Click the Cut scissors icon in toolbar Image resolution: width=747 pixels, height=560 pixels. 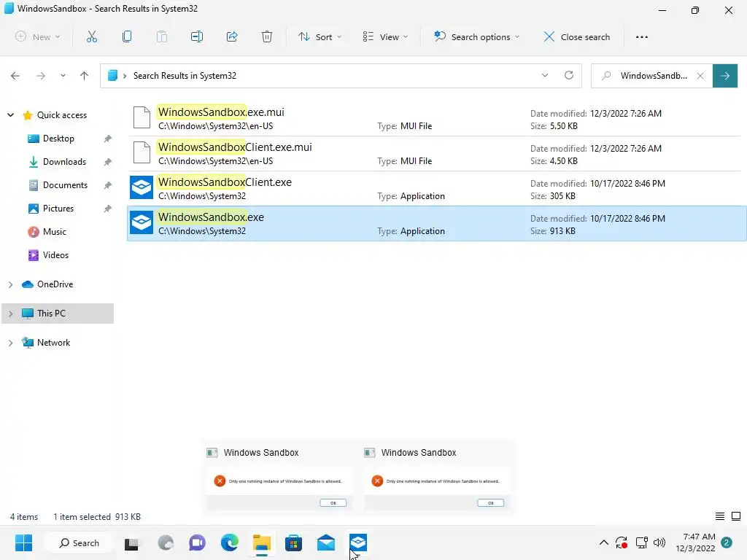click(91, 36)
